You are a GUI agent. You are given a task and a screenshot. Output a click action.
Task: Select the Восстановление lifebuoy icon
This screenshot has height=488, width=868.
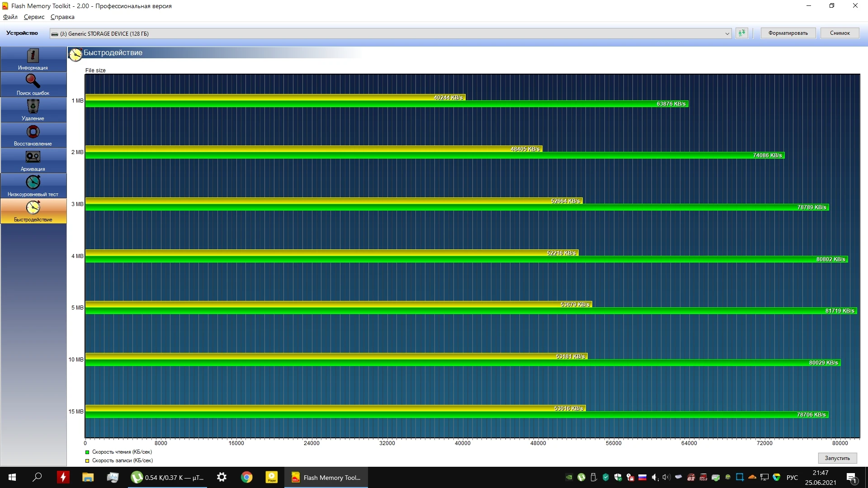click(33, 135)
